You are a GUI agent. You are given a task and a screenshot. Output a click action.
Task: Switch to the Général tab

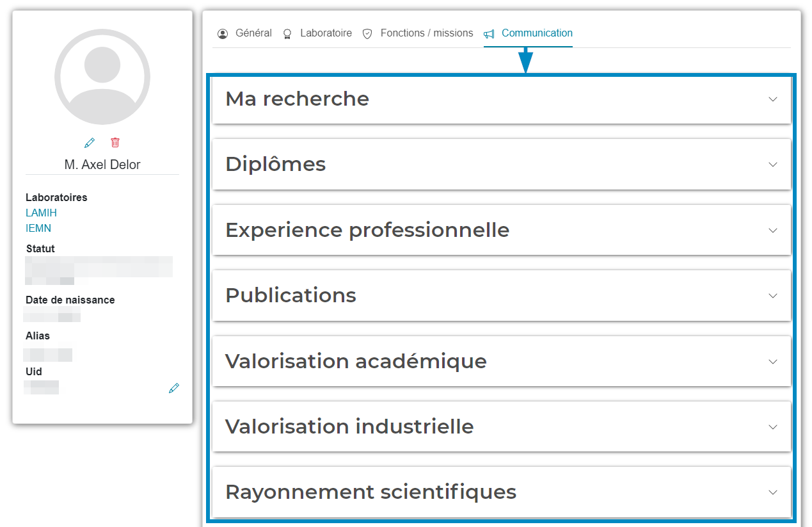pos(253,33)
